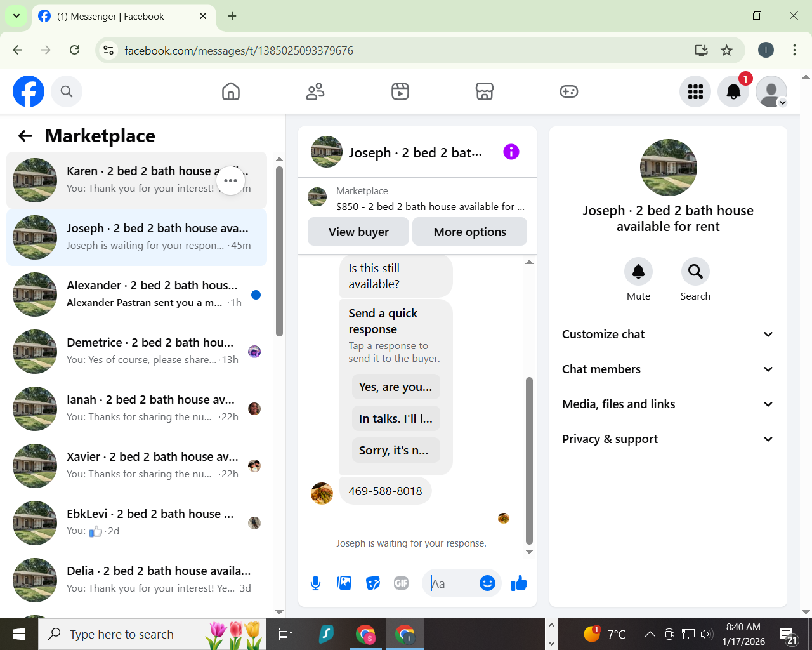The width and height of the screenshot is (812, 650).
Task: Open Task View on taskbar
Action: pyautogui.click(x=285, y=634)
